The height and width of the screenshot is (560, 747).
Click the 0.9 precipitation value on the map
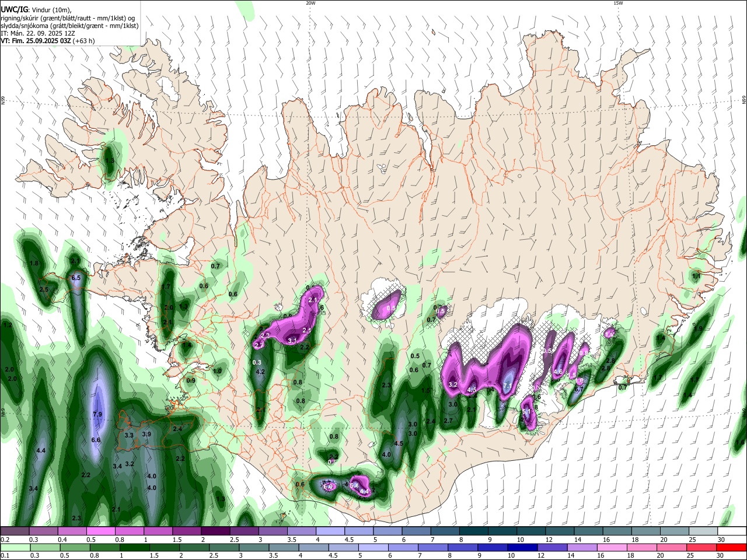(191, 381)
